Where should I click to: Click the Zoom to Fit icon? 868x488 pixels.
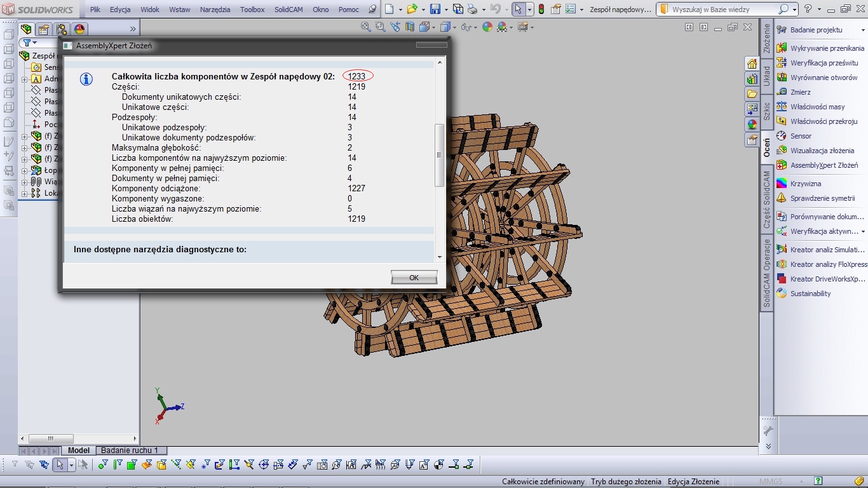(366, 27)
